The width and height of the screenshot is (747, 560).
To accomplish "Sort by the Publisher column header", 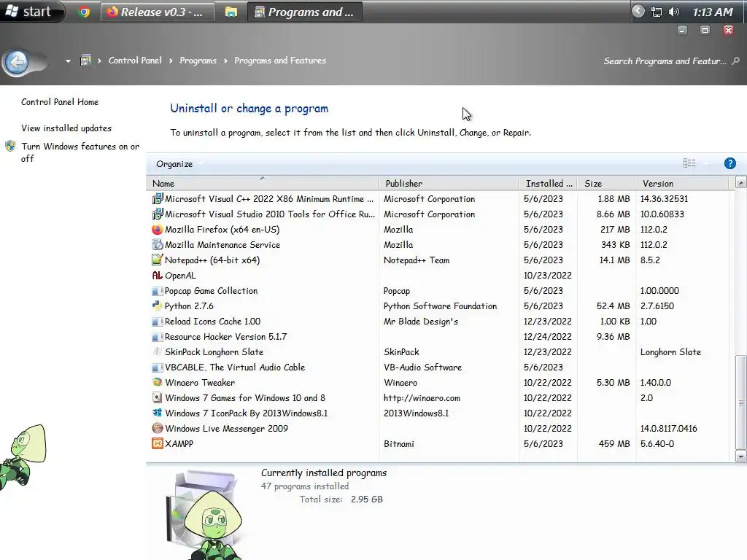I will point(449,183).
